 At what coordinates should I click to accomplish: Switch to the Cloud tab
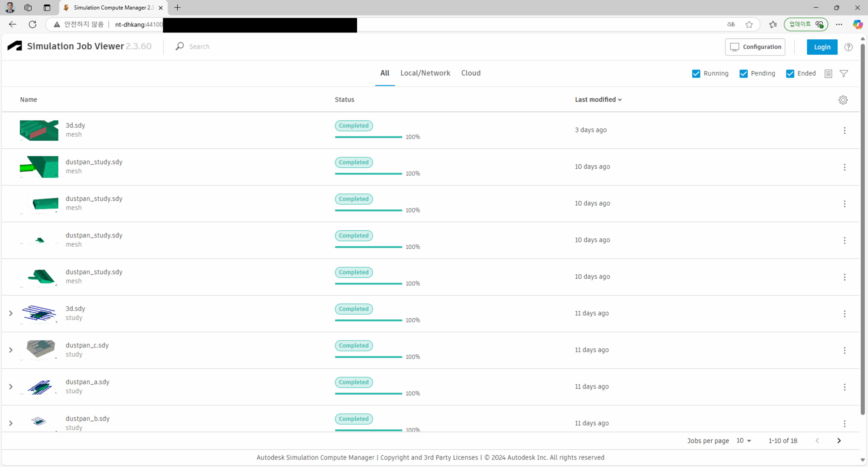[471, 73]
